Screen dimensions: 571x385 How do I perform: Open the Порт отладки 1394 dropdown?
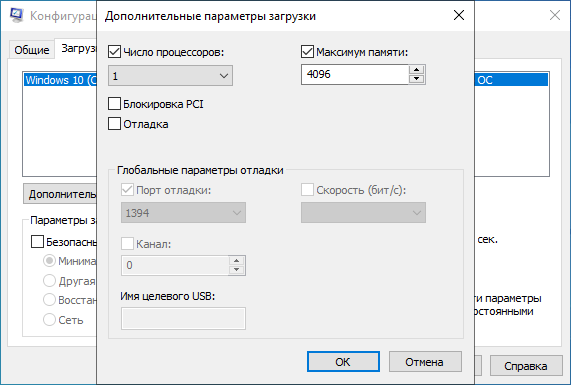(183, 213)
